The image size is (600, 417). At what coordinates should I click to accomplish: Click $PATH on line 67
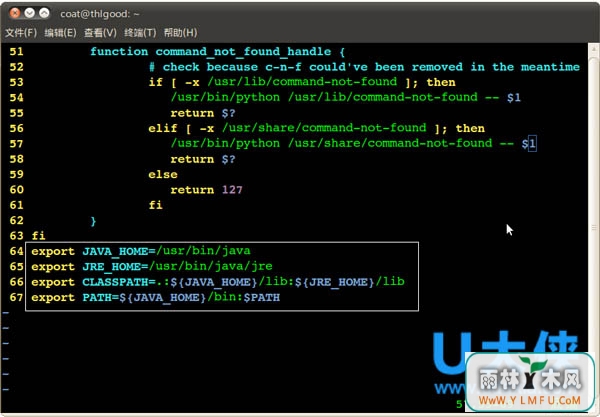pos(261,297)
